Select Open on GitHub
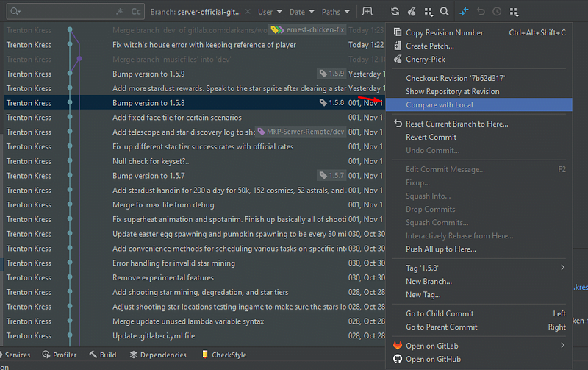The width and height of the screenshot is (588, 370). click(479, 359)
